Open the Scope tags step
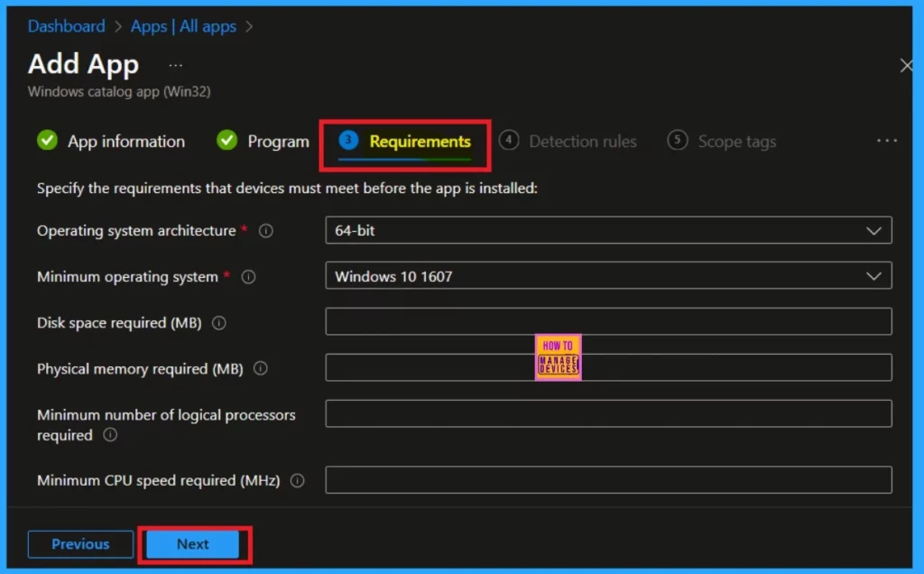 (x=721, y=141)
